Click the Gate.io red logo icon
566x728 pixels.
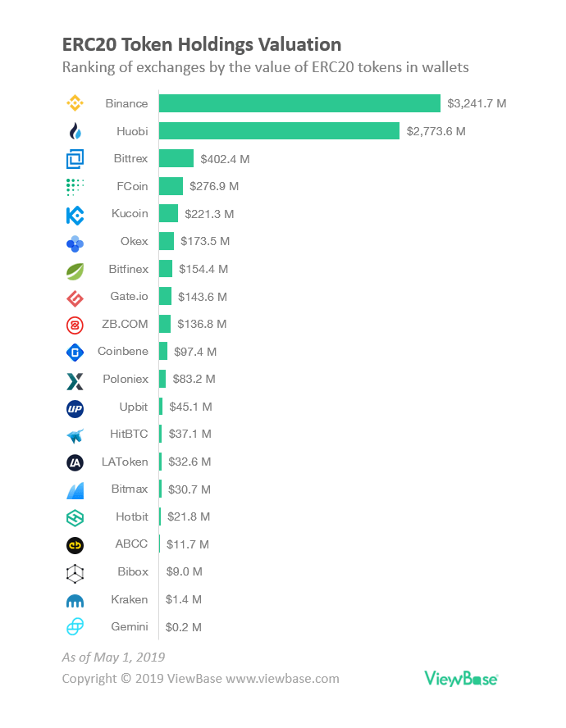[75, 297]
